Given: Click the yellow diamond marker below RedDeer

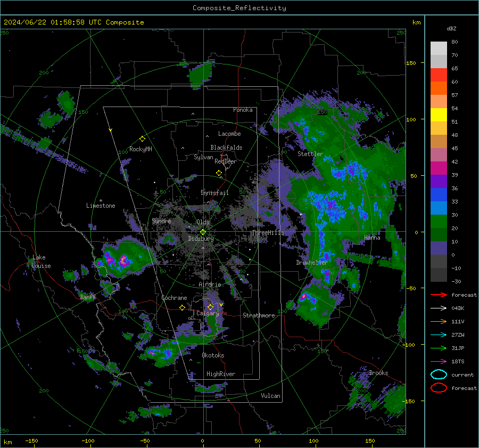Looking at the screenshot, I should coord(219,173).
